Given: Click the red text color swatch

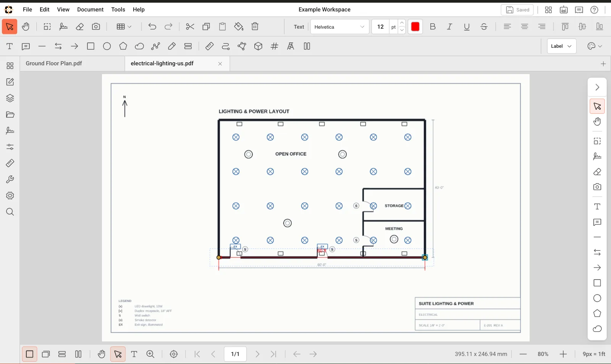Looking at the screenshot, I should click(415, 27).
